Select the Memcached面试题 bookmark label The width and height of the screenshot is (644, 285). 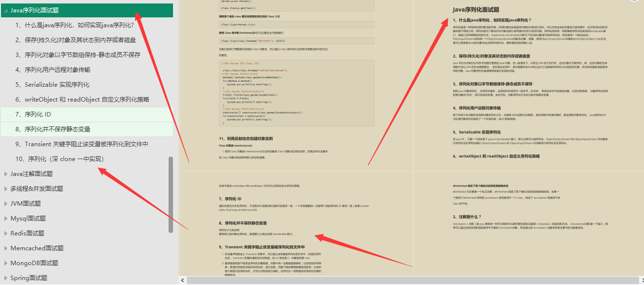pyautogui.click(x=37, y=248)
